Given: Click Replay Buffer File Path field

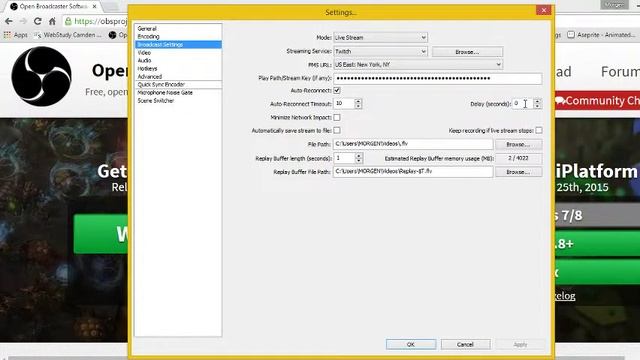Looking at the screenshot, I should [x=413, y=171].
